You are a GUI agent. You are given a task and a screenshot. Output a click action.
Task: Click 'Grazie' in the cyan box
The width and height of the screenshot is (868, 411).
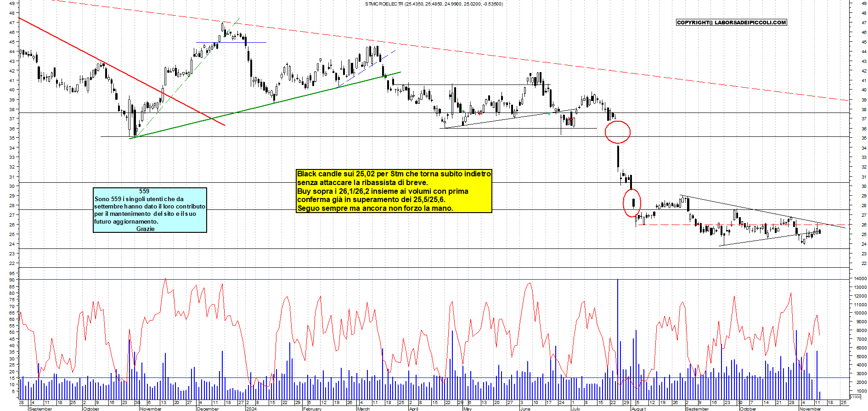145,229
